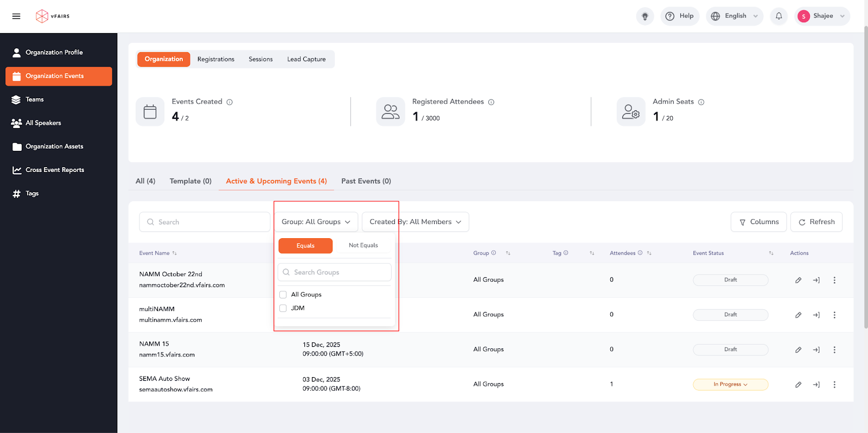Select the Not Equals filter option

pyautogui.click(x=363, y=246)
